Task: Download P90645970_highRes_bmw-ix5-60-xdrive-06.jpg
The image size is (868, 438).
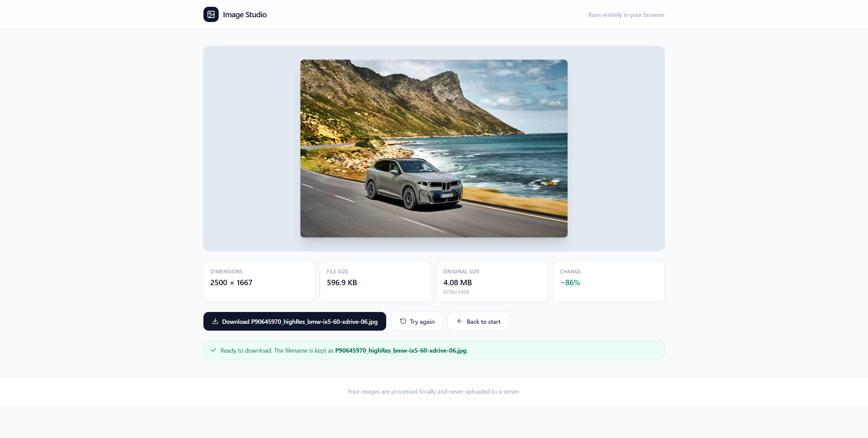Action: click(295, 321)
